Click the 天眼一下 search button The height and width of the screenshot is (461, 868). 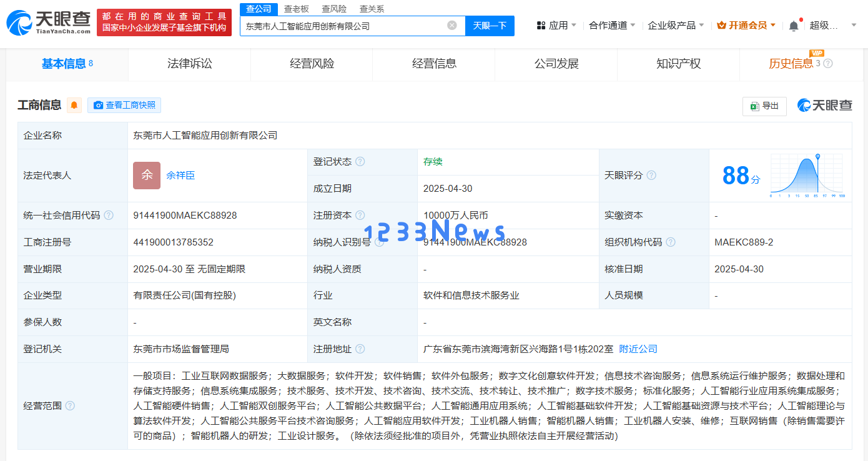[490, 26]
